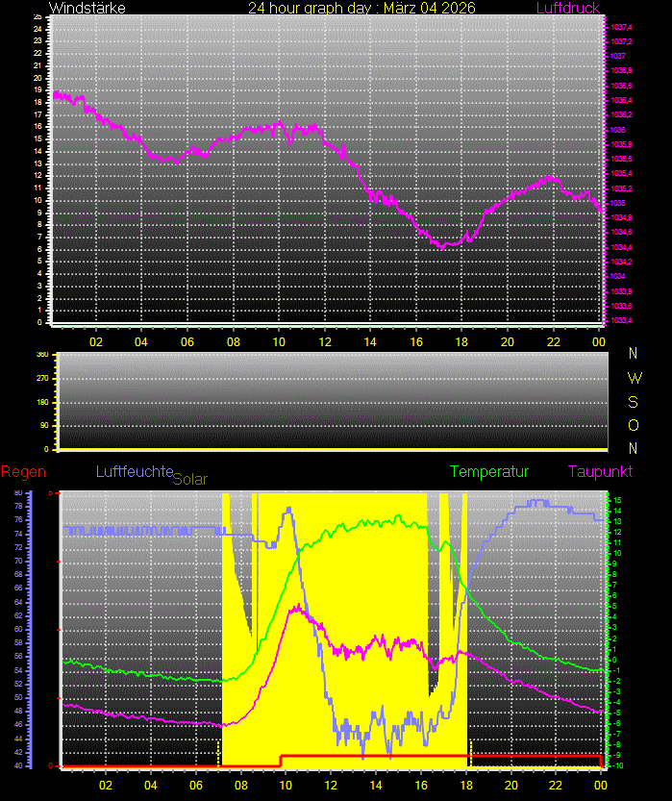Click the pressure curve's lowest point near 17h
The image size is (672, 801).
point(443,247)
